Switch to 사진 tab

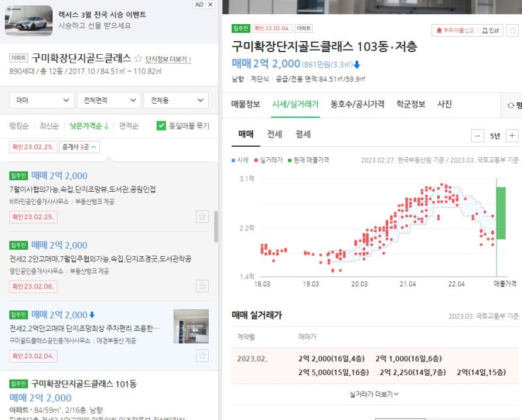444,104
